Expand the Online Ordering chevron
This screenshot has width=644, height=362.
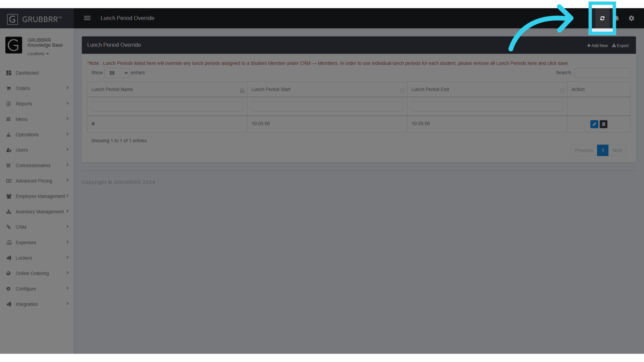[67, 273]
